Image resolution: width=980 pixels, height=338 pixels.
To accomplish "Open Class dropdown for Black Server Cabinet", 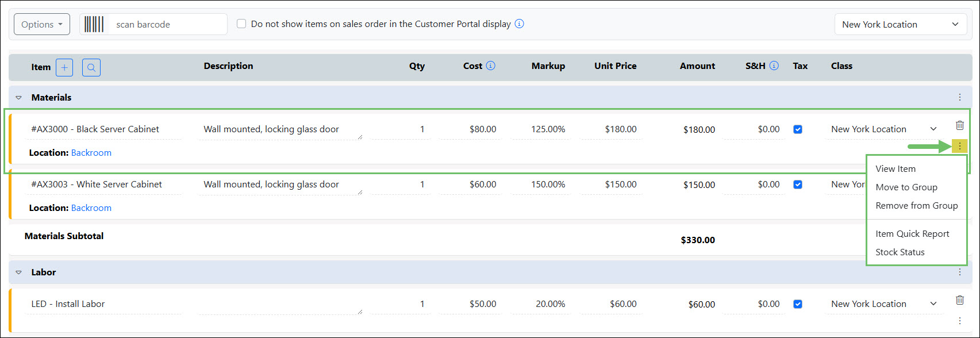I will tap(883, 129).
